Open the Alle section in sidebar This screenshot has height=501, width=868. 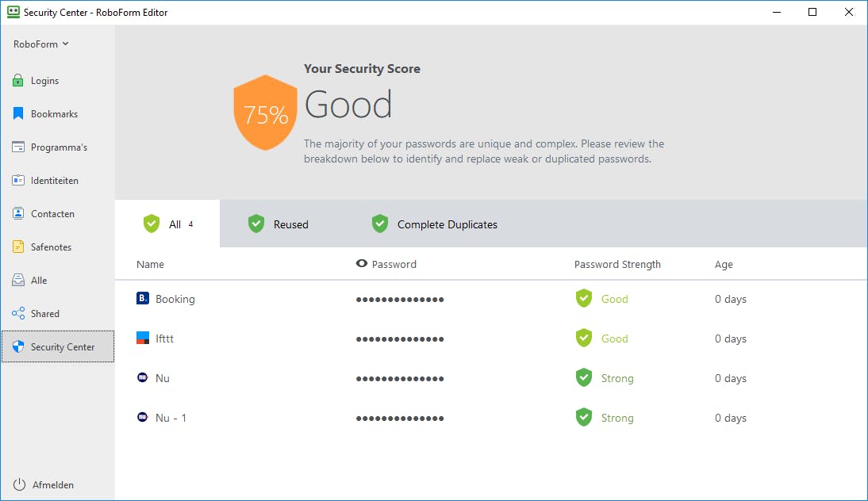coord(39,281)
